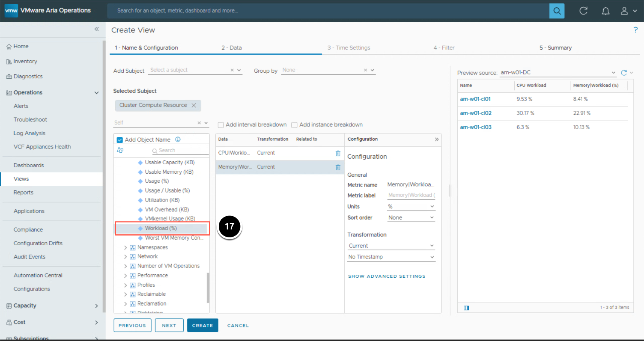Enable Add instance breakdown checkbox
The height and width of the screenshot is (341, 644).
point(294,125)
